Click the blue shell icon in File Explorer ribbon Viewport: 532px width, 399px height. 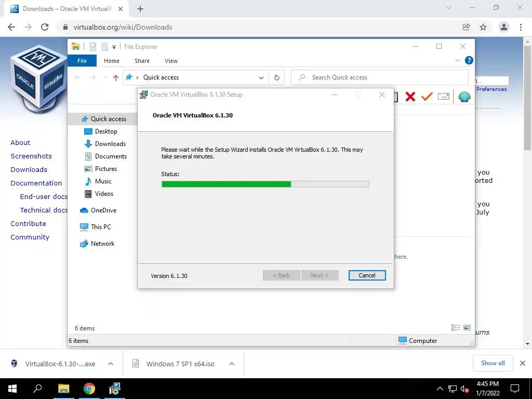464,97
